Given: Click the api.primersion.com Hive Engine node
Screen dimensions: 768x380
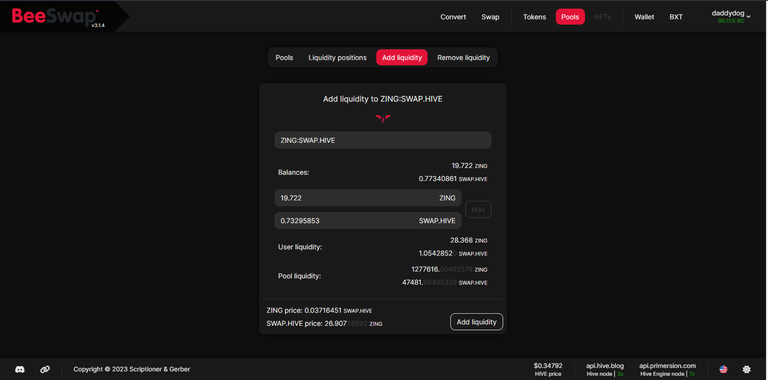Looking at the screenshot, I should [x=668, y=369].
